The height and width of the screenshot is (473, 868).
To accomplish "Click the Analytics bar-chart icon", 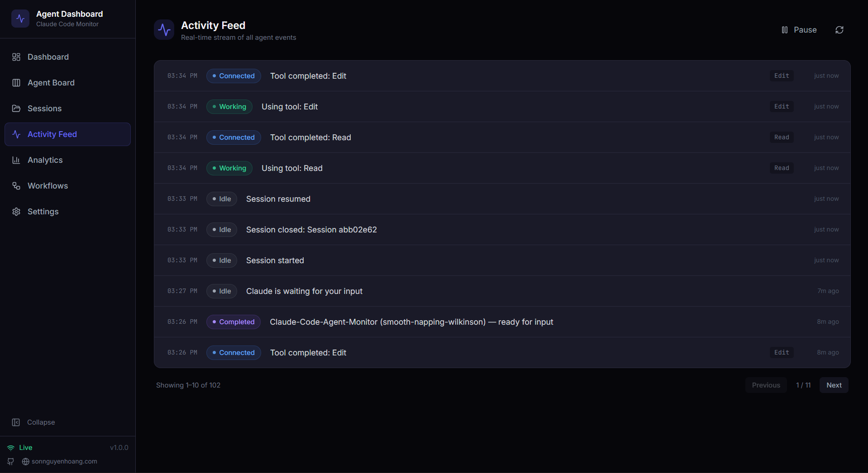I will (16, 160).
